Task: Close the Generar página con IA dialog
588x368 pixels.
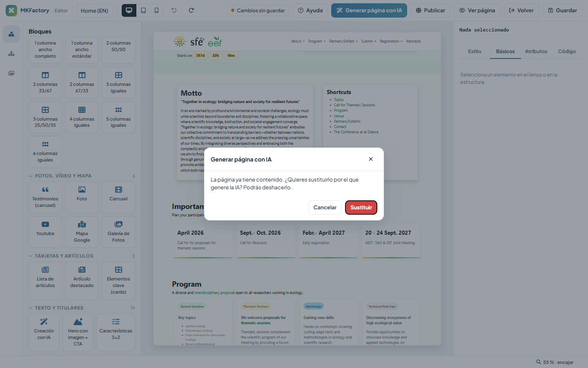Action: pyautogui.click(x=371, y=159)
